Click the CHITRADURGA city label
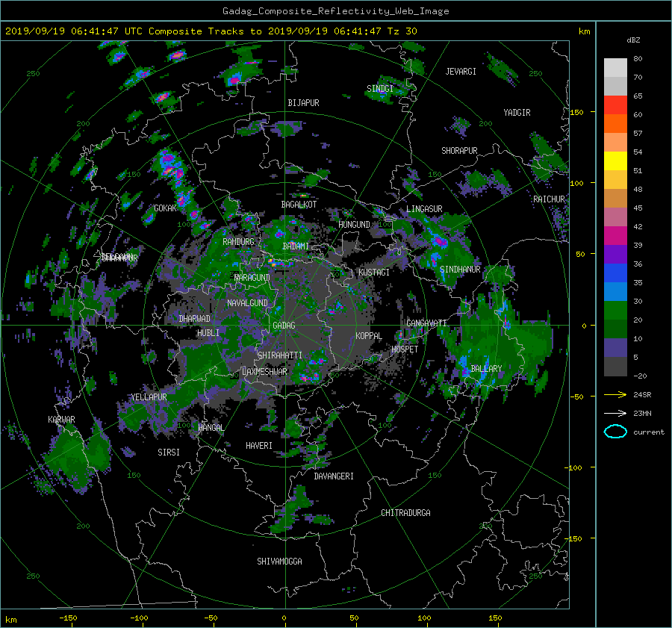The height and width of the screenshot is (628, 672). pyautogui.click(x=405, y=513)
